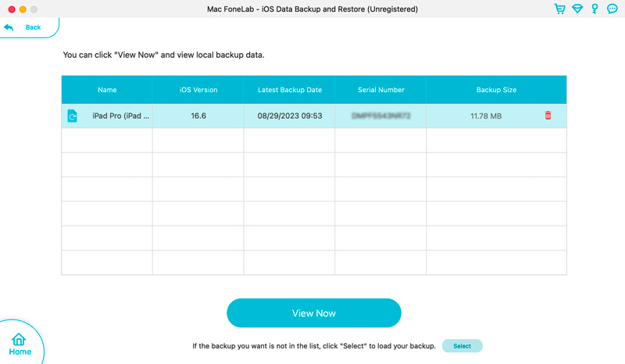Open the shopping cart purchase icon
The image size is (625, 364).
point(559,9)
